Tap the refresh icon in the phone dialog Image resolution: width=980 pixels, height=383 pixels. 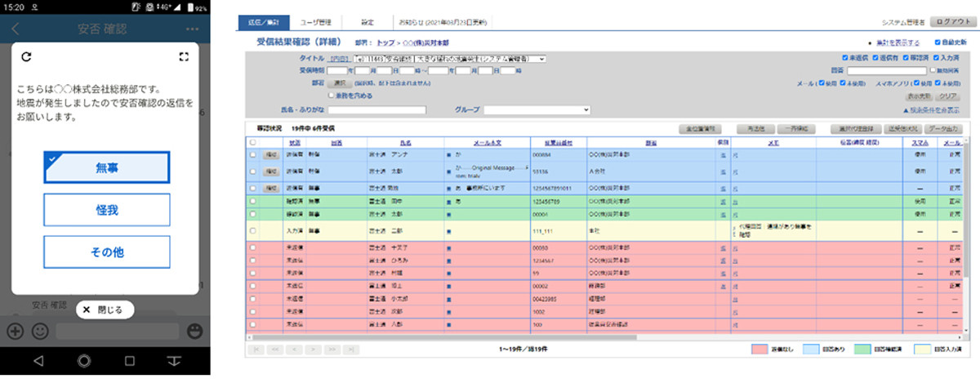pos(26,57)
